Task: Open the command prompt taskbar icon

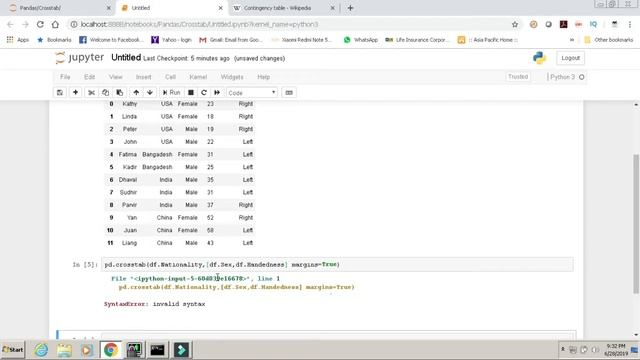Action: 157,350
